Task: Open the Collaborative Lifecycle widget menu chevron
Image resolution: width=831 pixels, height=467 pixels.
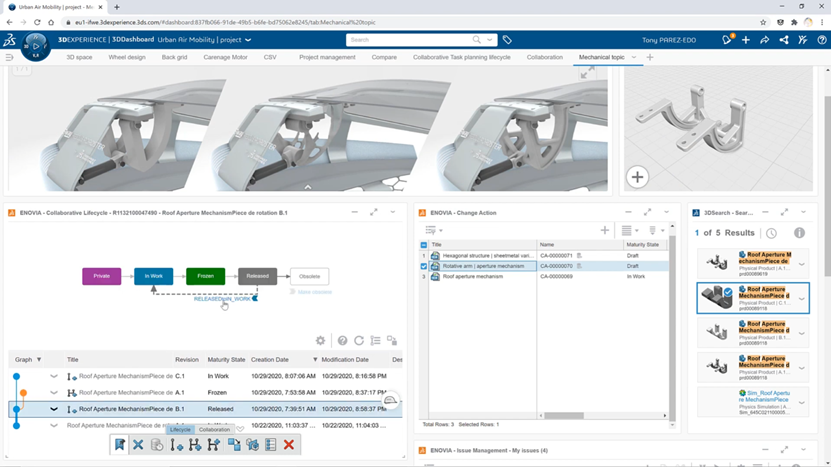Action: click(x=393, y=212)
